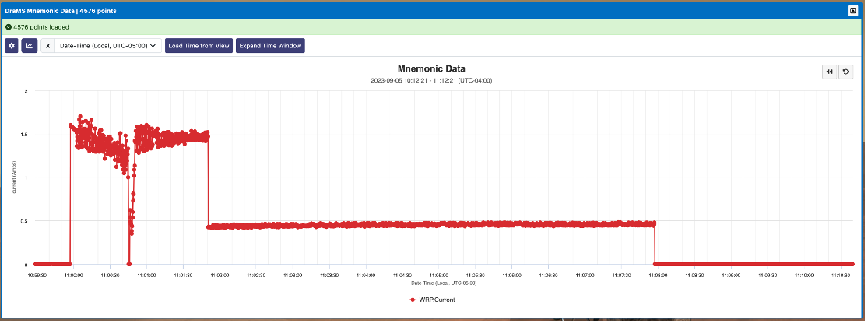Click the line chart options icon

coord(30,46)
